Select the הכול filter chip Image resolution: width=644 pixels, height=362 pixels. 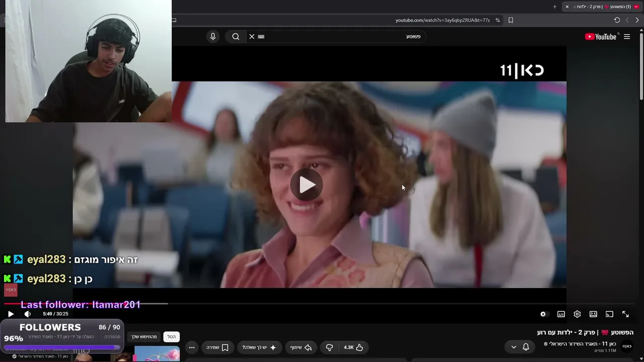[x=172, y=337]
